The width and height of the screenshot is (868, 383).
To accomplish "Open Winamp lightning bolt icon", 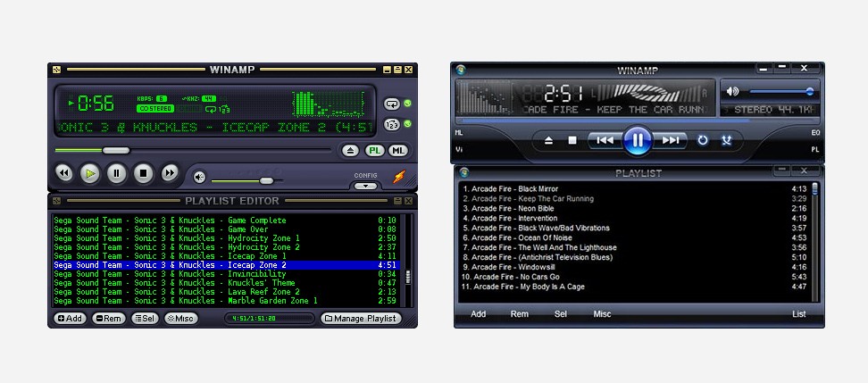I will click(x=398, y=177).
